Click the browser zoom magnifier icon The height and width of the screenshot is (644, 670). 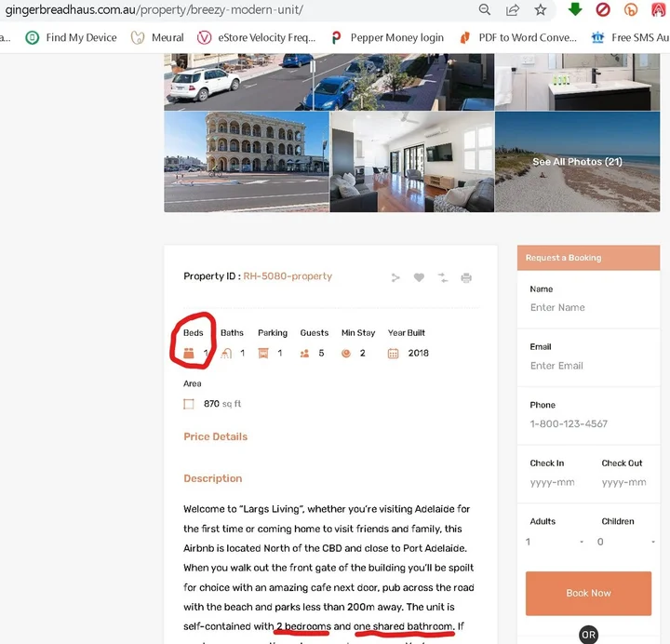(x=485, y=10)
